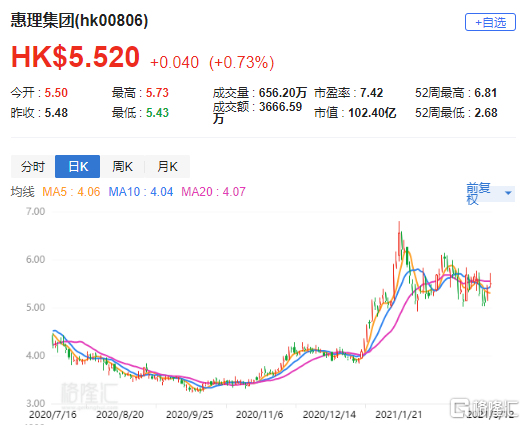The image size is (525, 425).
Task: Open the 前复权 adjustment dropdown
Action: (x=491, y=193)
